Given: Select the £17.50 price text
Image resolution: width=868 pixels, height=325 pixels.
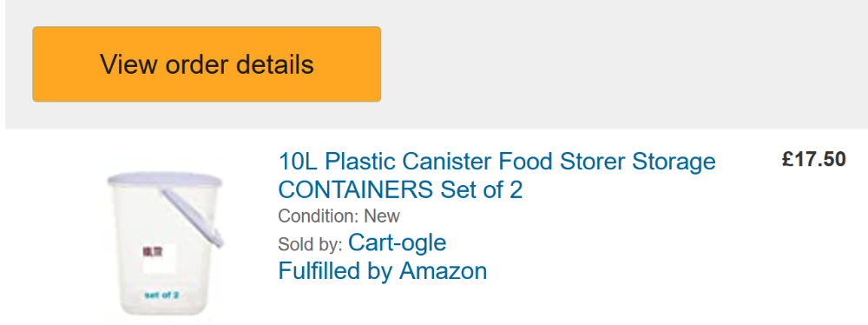Looking at the screenshot, I should point(814,160).
